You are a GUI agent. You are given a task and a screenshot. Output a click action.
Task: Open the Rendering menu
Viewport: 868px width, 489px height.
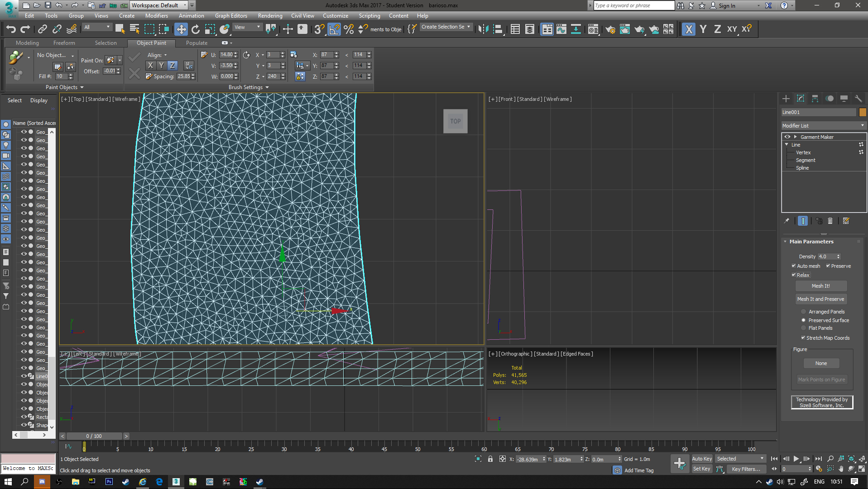click(x=270, y=16)
